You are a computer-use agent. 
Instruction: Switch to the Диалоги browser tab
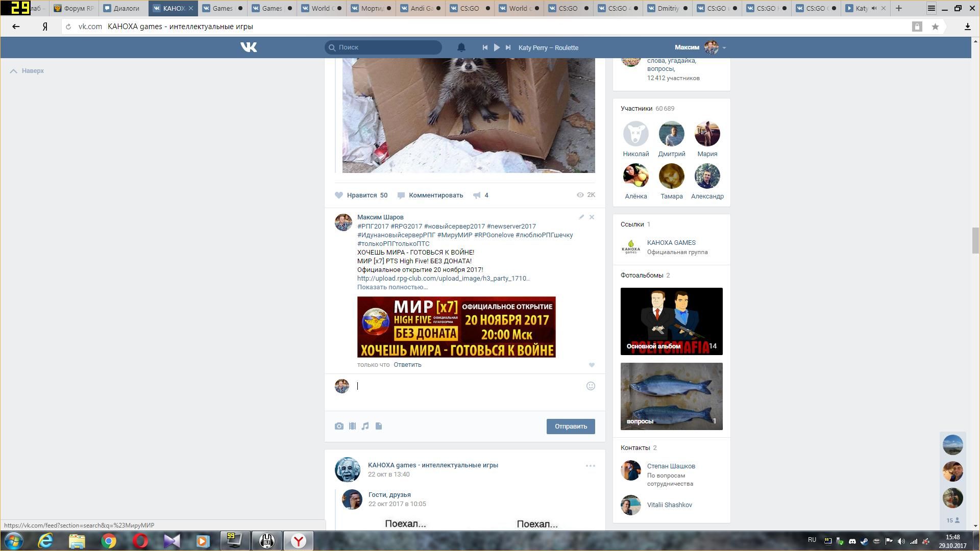[122, 8]
